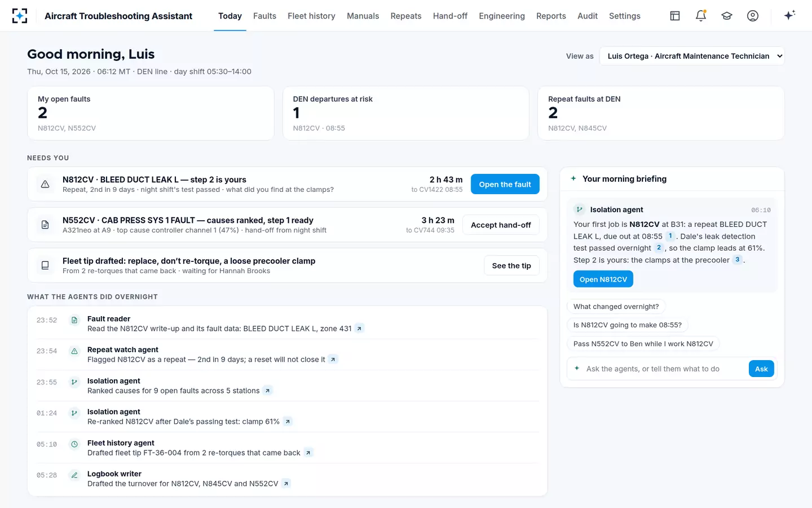
Task: Click citation 2 in morning briefing
Action: coord(659,248)
